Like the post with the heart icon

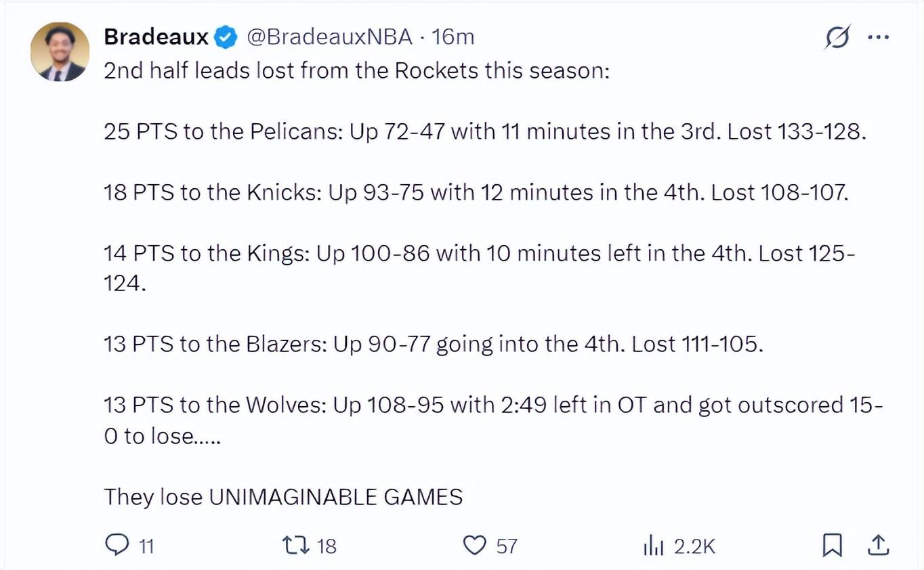pyautogui.click(x=474, y=545)
